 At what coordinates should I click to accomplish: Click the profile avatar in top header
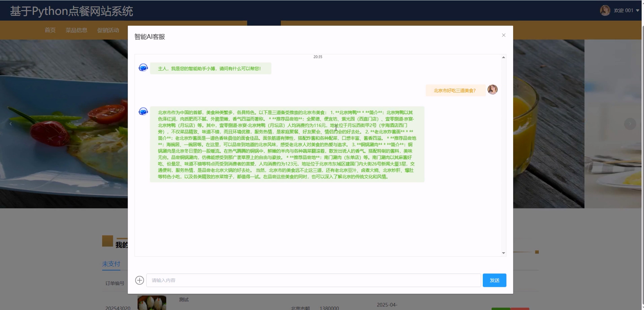605,11
